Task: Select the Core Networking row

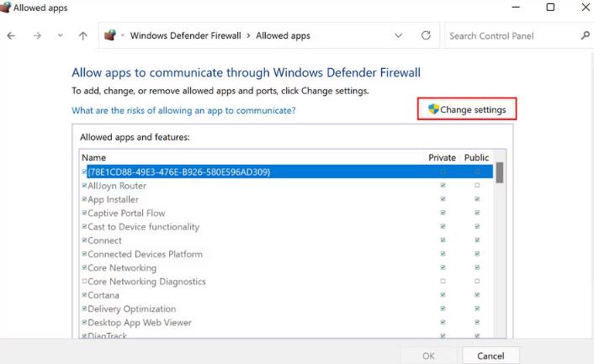Action: (287, 267)
